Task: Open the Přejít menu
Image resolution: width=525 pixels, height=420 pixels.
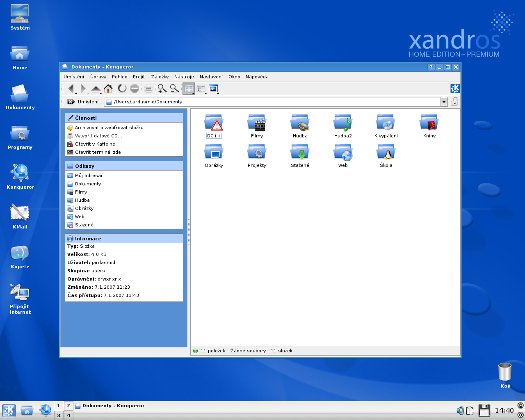Action: [x=139, y=77]
